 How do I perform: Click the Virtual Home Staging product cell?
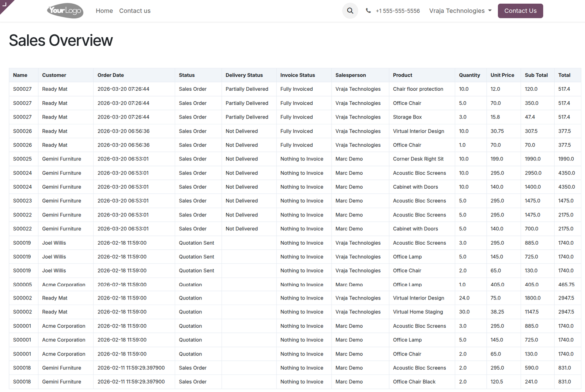click(418, 312)
